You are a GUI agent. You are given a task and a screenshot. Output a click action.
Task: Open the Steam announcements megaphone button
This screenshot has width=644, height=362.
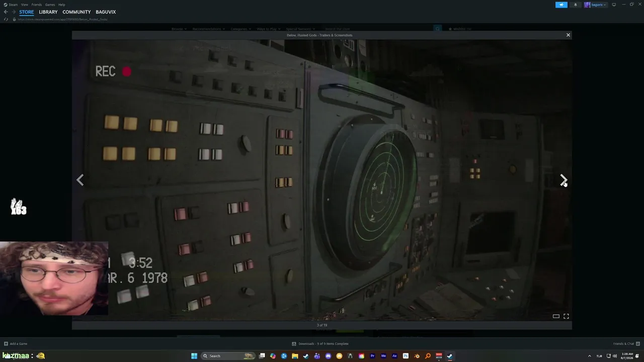(561, 5)
